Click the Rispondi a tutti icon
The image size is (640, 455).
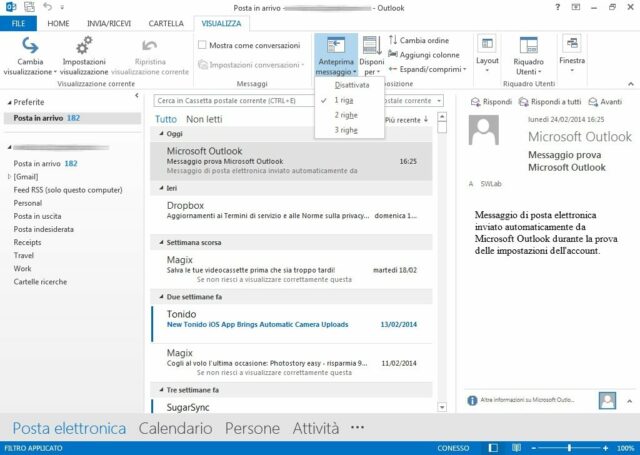coord(523,102)
